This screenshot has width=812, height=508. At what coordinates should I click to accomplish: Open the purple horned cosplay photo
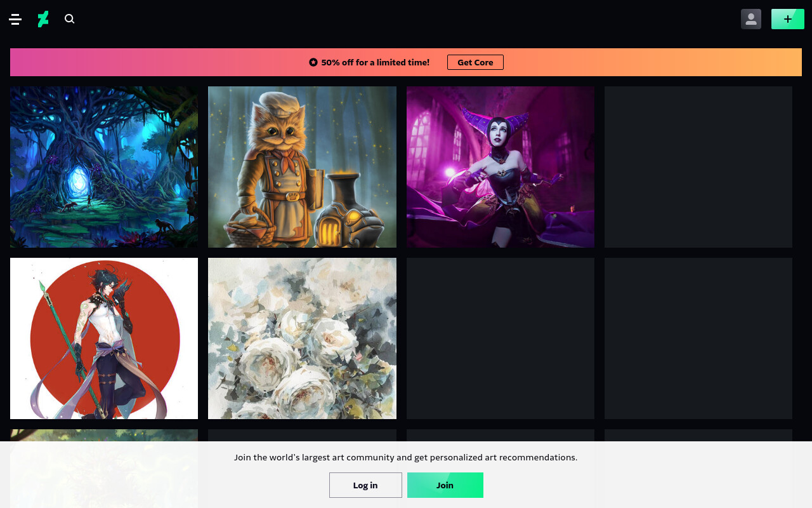tap(501, 167)
